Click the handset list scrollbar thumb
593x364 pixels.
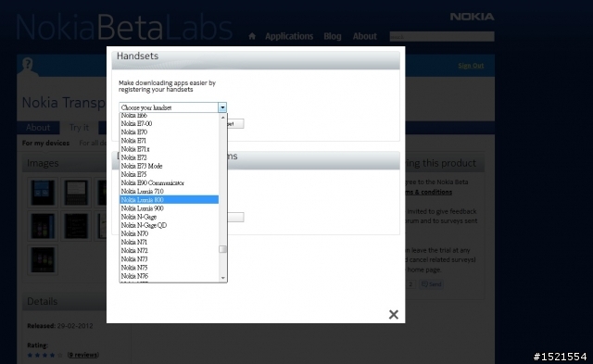[x=222, y=249]
